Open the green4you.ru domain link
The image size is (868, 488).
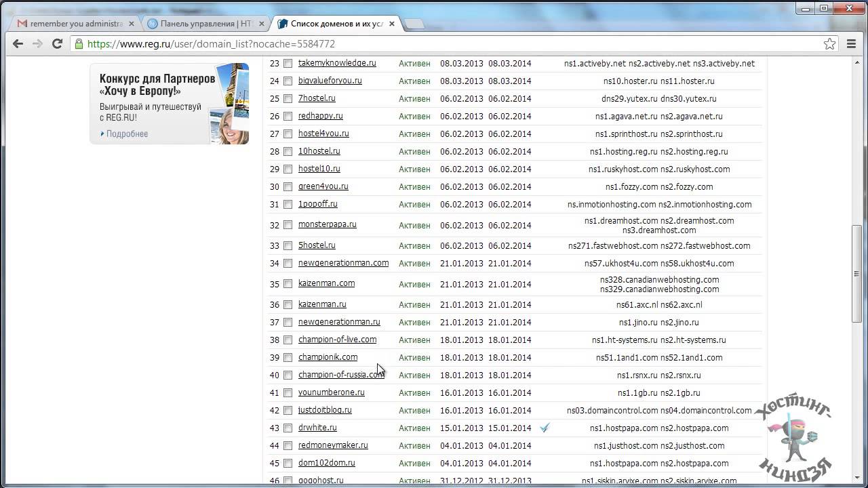(323, 186)
